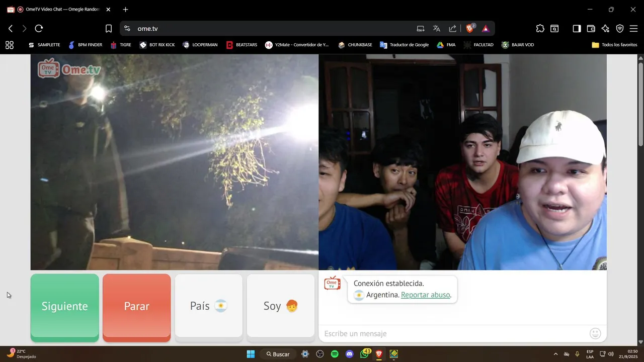The image size is (644, 362).
Task: Open the LOOPERMAN bookmark
Action: (x=200, y=45)
